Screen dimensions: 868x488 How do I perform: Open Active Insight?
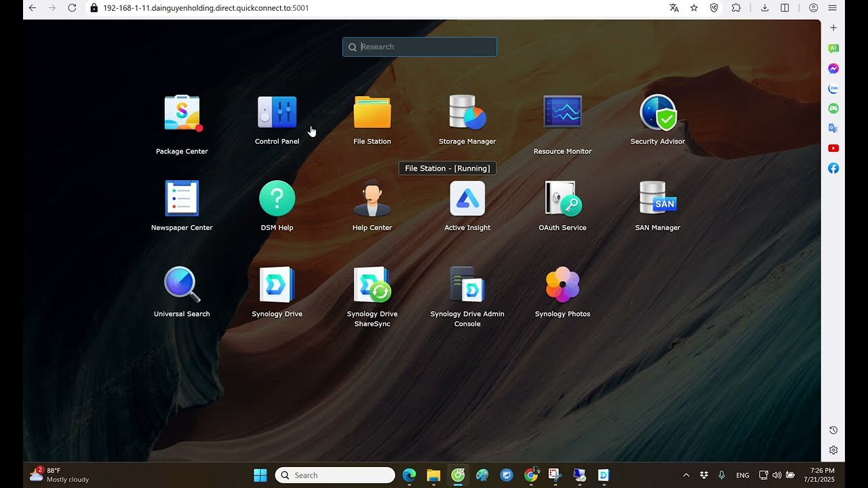coord(467,199)
